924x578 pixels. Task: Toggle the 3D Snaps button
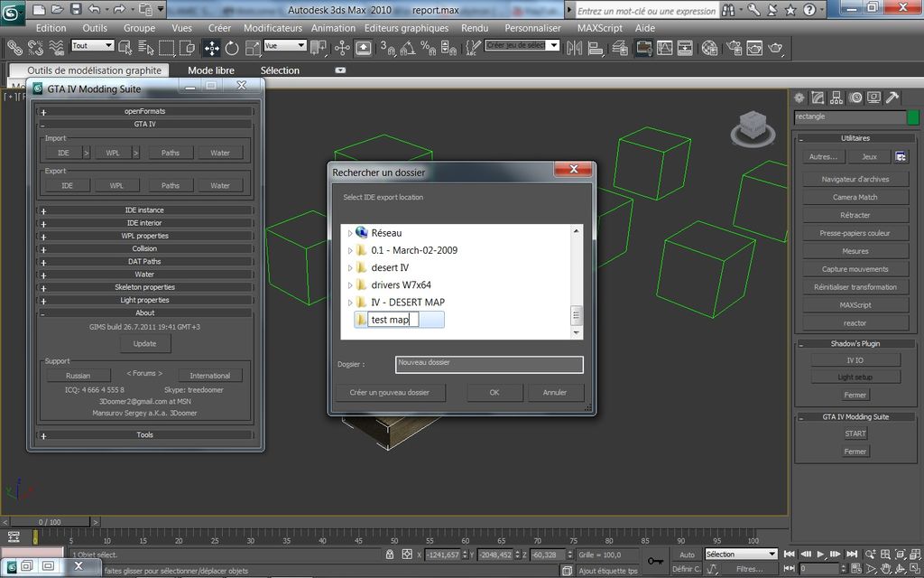[387, 48]
